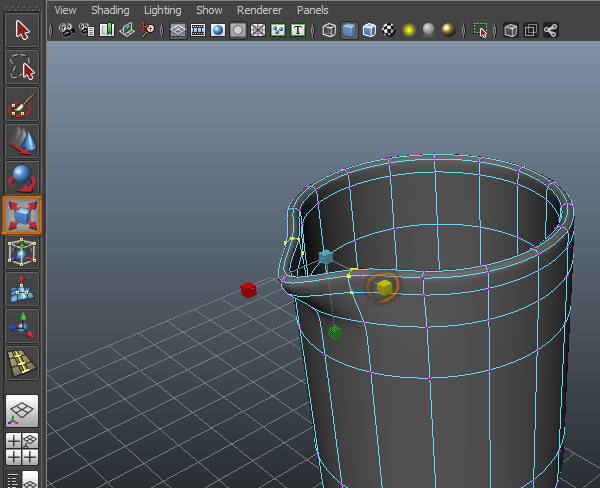This screenshot has height=488, width=600.
Task: Toggle the viewport grid display
Action: pos(178,30)
